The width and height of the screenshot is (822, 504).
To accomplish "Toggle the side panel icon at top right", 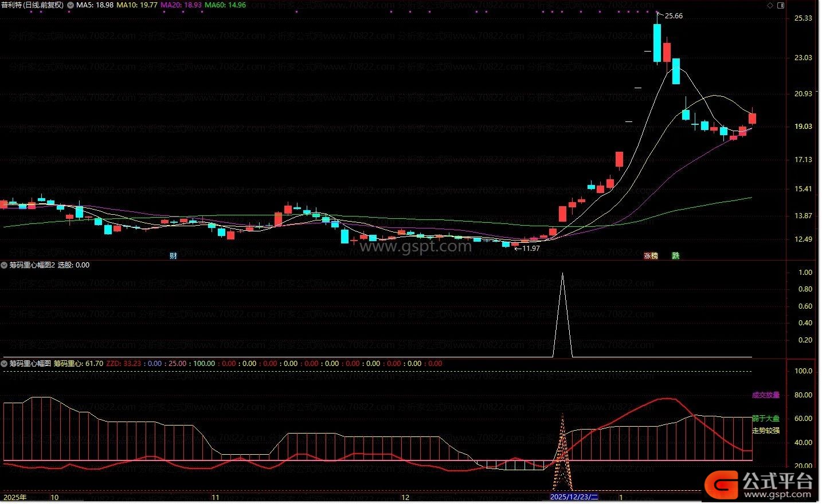I will click(x=780, y=5).
